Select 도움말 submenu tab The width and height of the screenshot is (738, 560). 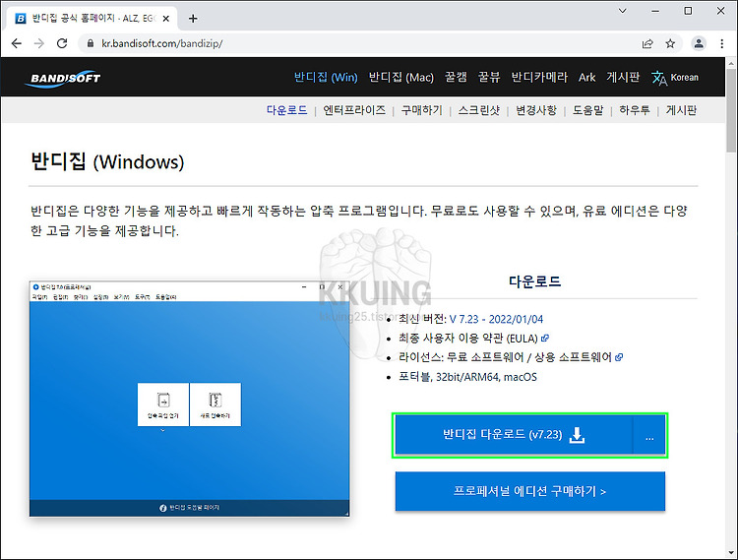587,110
